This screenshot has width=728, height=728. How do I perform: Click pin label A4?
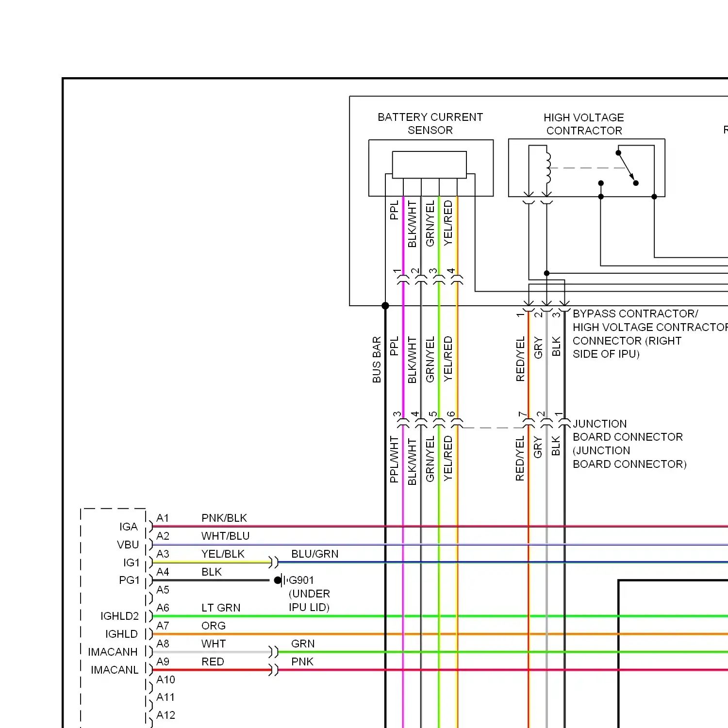point(163,572)
